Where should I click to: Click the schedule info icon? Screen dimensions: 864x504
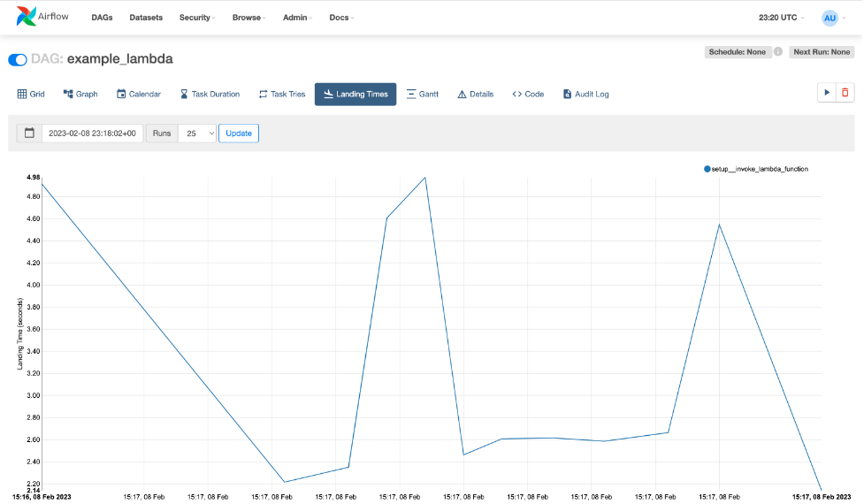coord(778,52)
